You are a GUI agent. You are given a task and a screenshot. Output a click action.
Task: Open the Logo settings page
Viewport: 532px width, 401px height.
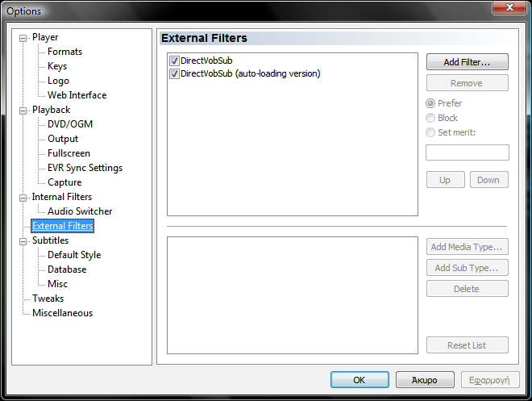click(58, 81)
